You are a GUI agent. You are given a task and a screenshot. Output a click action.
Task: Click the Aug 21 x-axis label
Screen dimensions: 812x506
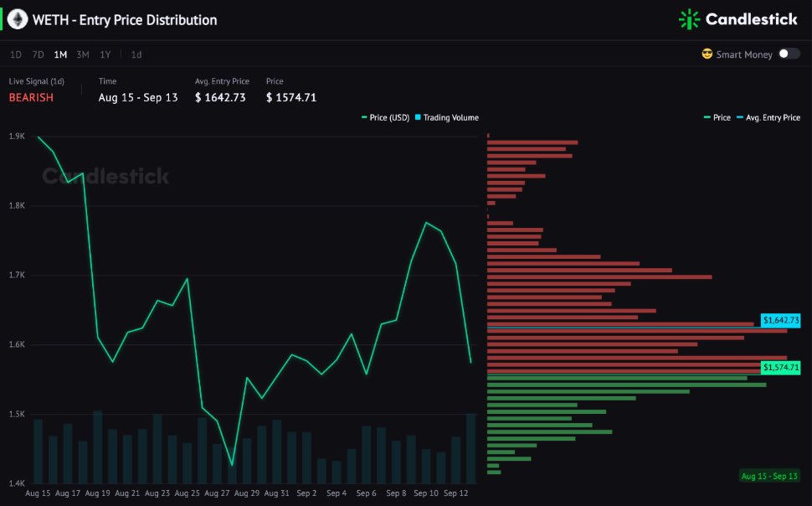pos(127,493)
